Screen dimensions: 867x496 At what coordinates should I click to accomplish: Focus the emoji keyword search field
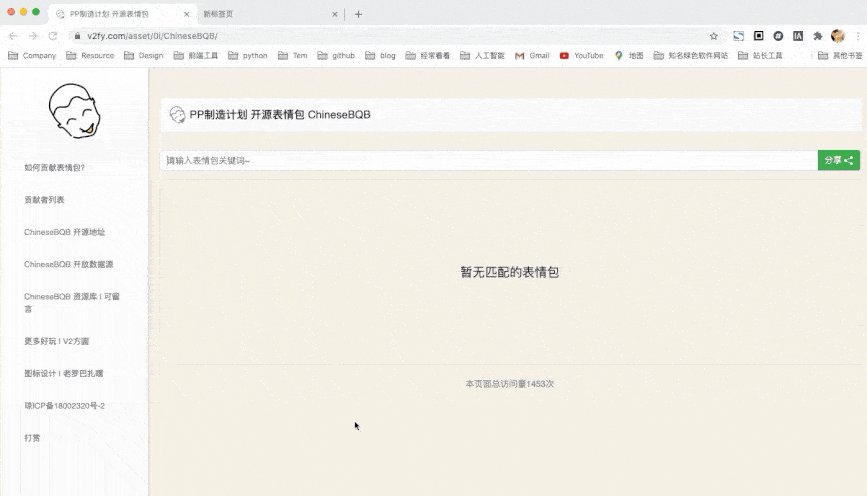click(489, 160)
